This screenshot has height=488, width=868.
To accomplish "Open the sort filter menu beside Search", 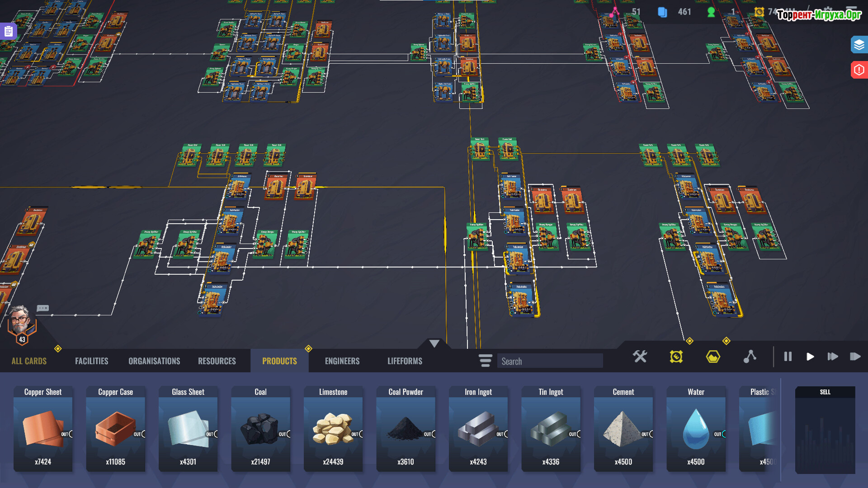I will (485, 361).
